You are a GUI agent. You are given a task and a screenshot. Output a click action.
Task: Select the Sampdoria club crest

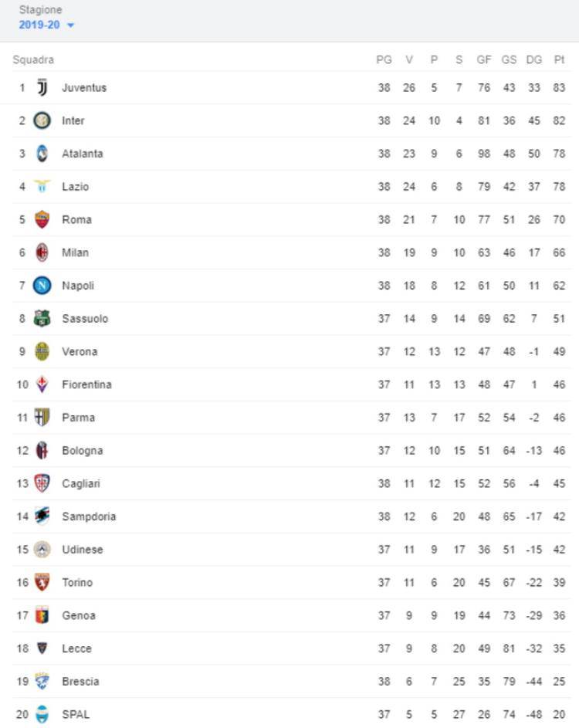tap(42, 516)
